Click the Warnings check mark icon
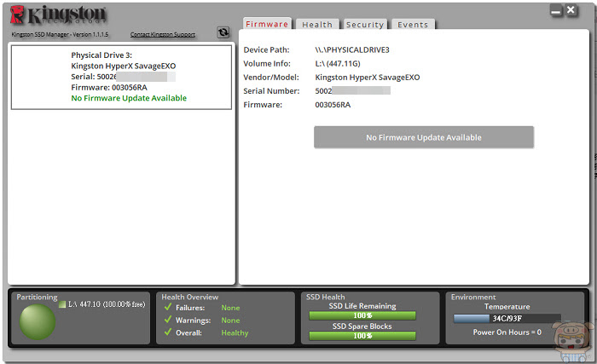This screenshot has height=364, width=597. [168, 320]
